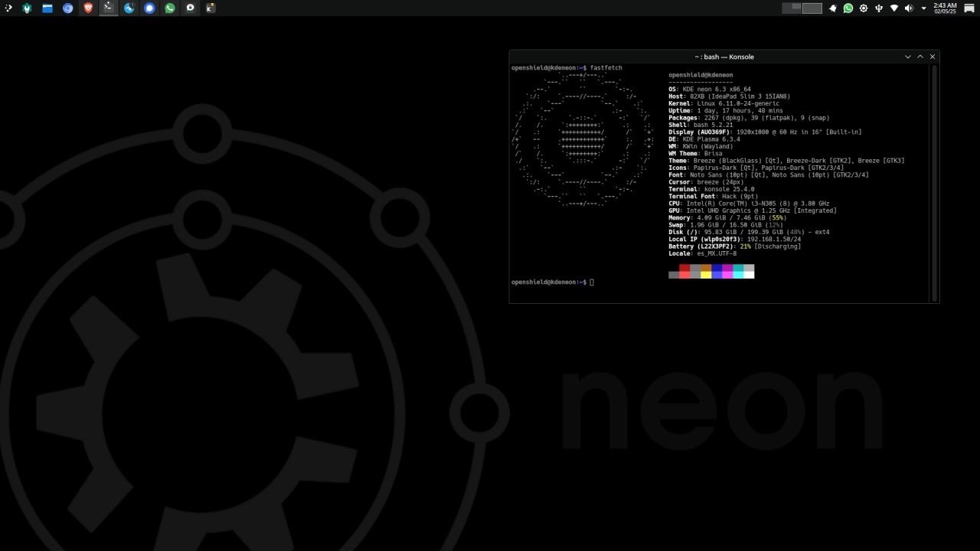
Task: Click the 'Host: 82XB' line
Action: coord(730,96)
